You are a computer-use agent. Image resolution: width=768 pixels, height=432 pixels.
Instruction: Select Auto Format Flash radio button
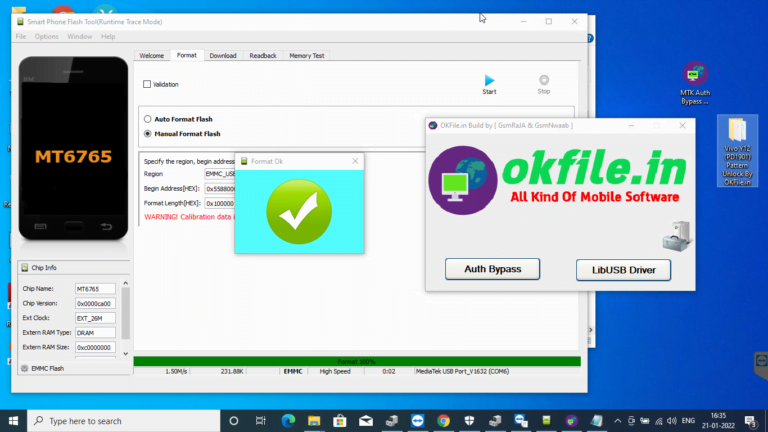[x=147, y=119]
